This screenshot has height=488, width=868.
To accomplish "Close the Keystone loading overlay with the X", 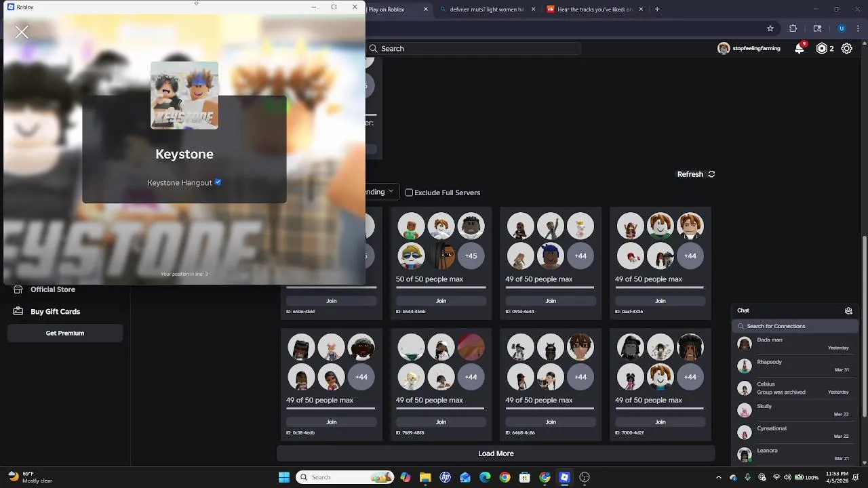I will click(x=22, y=32).
